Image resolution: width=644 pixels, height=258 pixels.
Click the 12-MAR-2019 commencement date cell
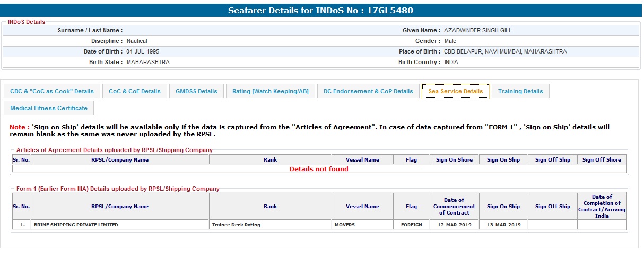coord(454,225)
